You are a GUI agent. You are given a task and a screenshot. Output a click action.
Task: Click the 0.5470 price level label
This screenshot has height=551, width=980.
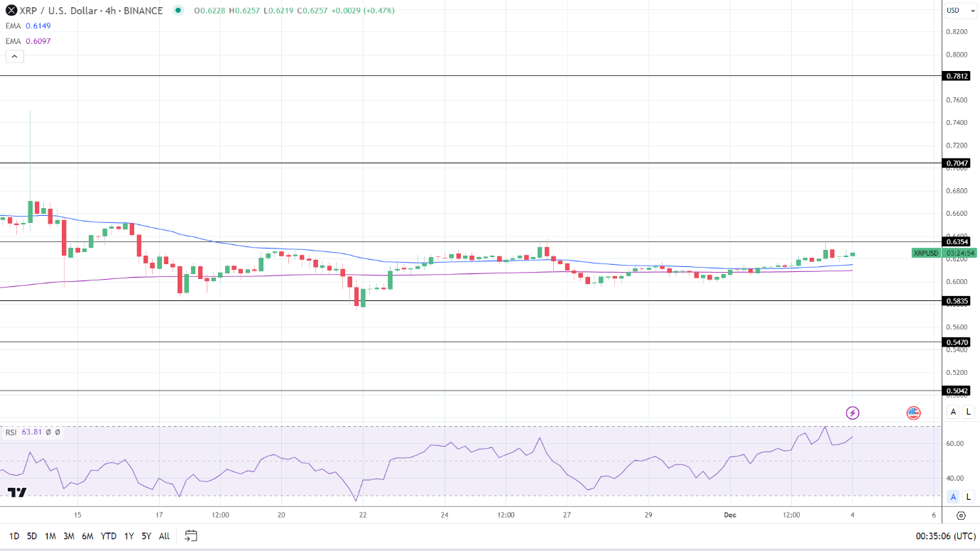pos(957,342)
